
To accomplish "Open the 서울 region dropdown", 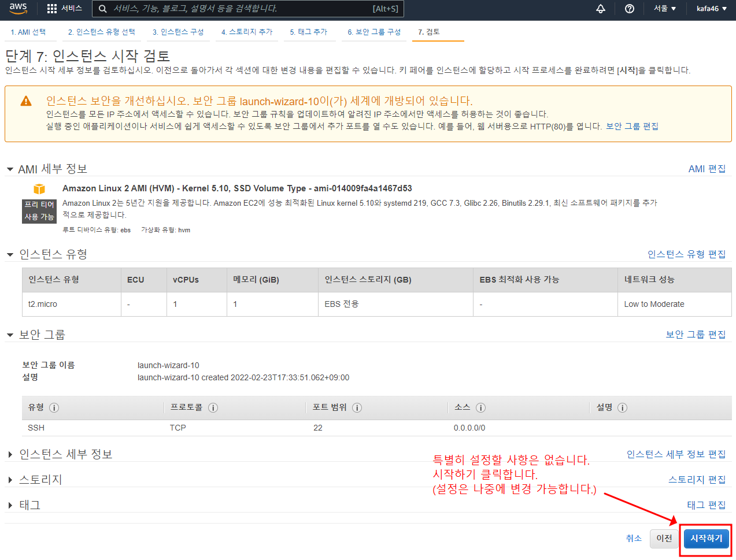I will pos(665,9).
